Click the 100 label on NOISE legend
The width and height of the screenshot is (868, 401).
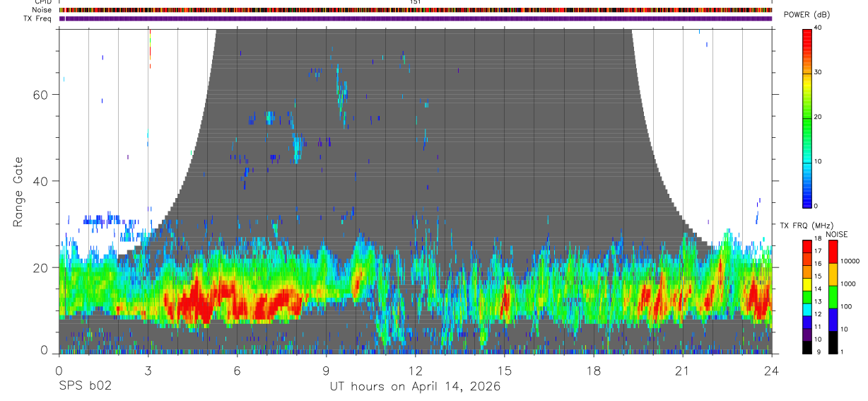[845, 306]
